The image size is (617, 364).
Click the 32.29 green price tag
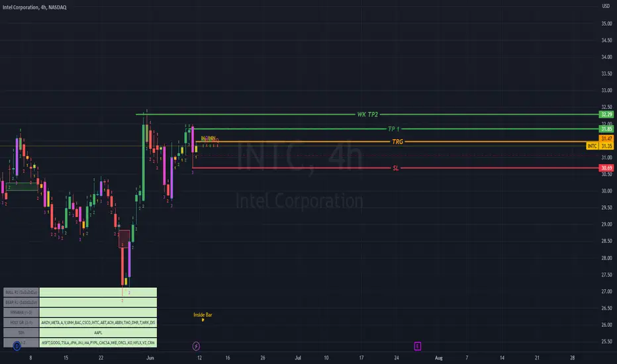coord(606,114)
